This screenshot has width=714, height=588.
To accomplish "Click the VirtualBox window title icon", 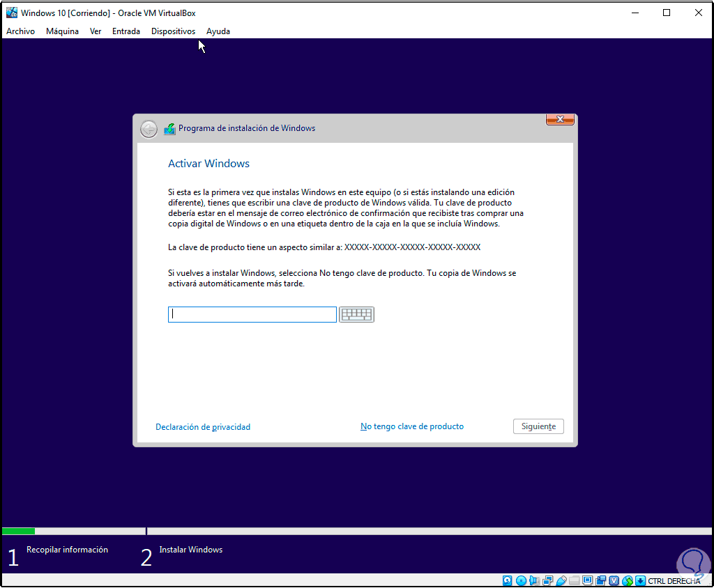I will click(x=12, y=13).
